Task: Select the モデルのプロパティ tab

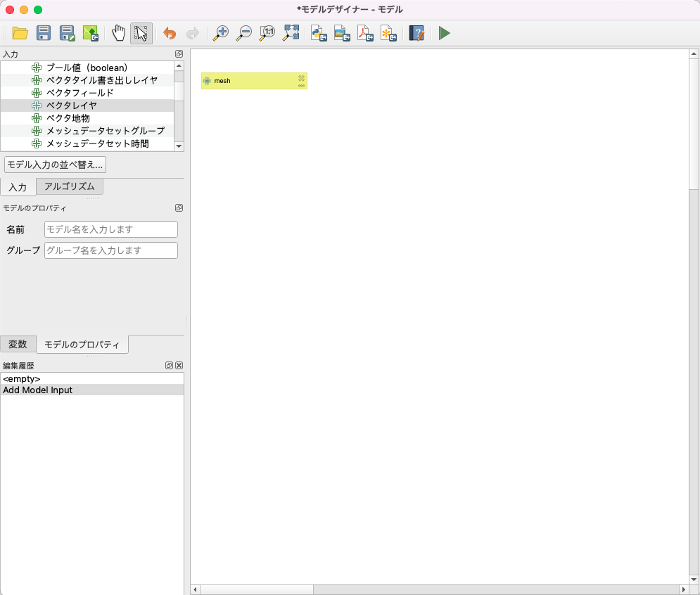Action: [x=82, y=345]
